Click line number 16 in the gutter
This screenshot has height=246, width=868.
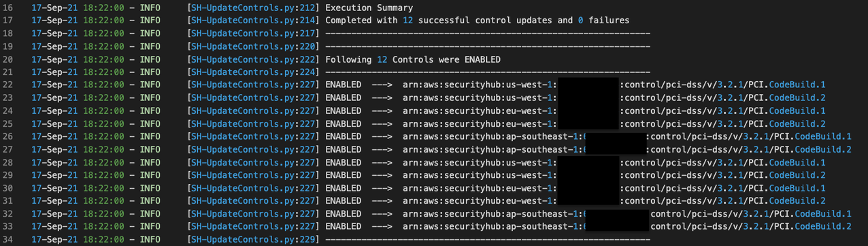coord(7,7)
